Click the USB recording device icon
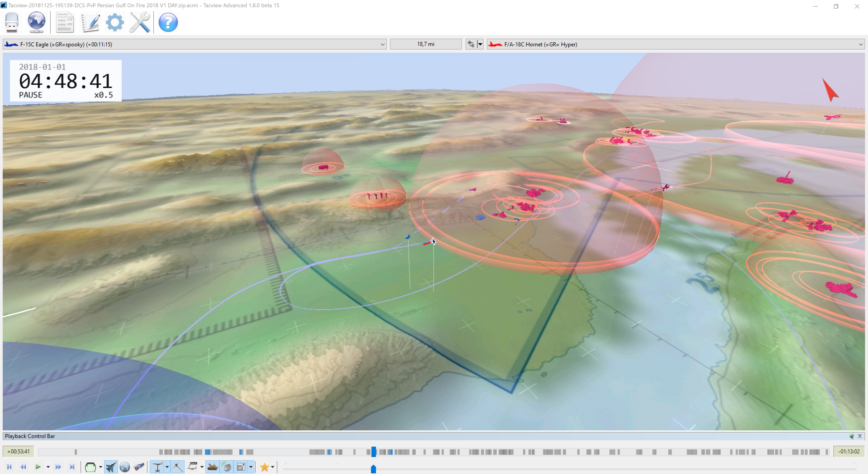Viewport: 868px width, 474px height. click(x=12, y=22)
